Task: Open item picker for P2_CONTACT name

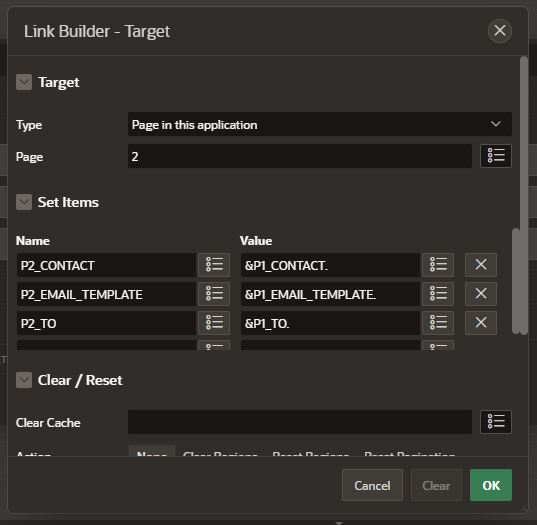Action: pos(214,265)
